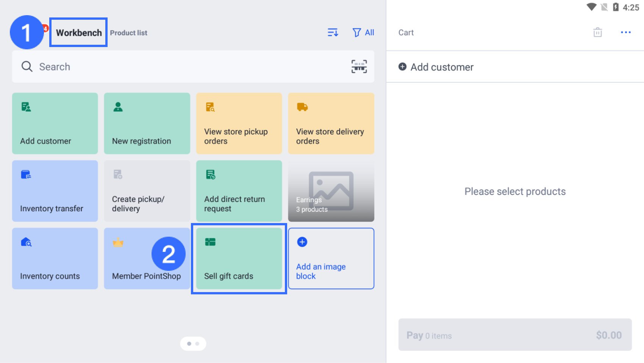The image size is (644, 363).
Task: Click the Add an image block tile
Action: pos(331,259)
